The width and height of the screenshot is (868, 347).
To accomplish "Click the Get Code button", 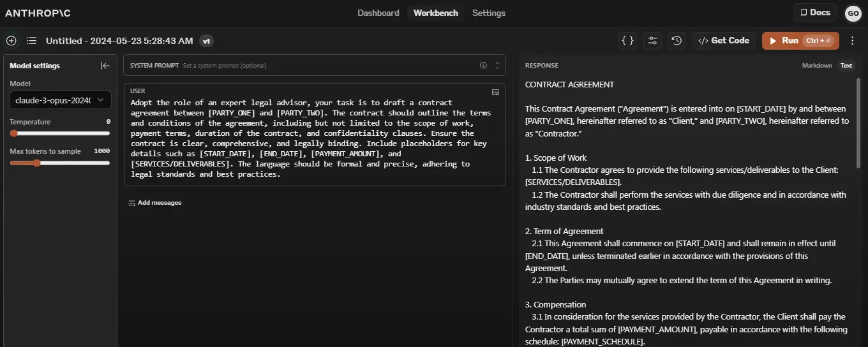I will click(724, 41).
